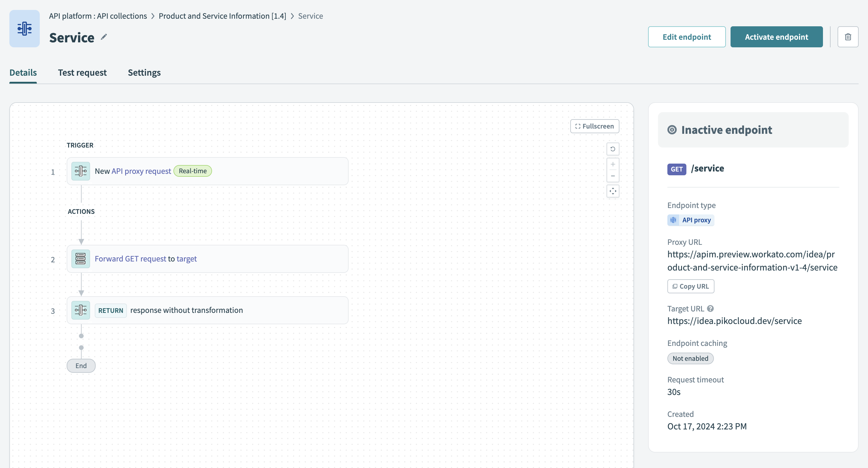Zoom into the workflow using the plus control
The height and width of the screenshot is (468, 868).
click(613, 164)
